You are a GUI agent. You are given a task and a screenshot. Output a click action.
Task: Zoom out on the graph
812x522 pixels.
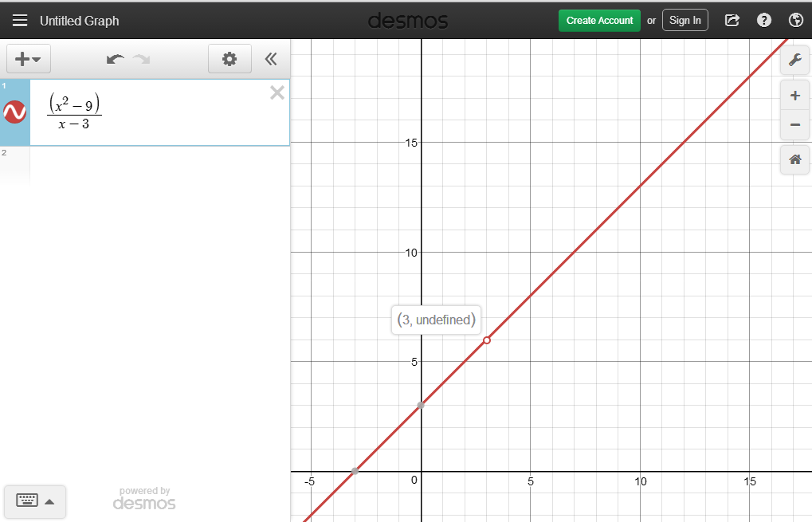pyautogui.click(x=795, y=125)
